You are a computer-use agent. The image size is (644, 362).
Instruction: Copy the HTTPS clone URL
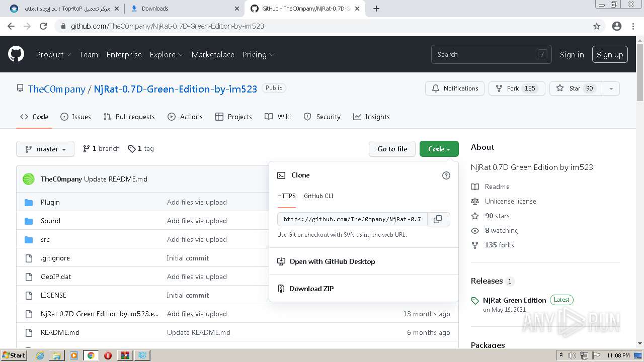pyautogui.click(x=438, y=219)
